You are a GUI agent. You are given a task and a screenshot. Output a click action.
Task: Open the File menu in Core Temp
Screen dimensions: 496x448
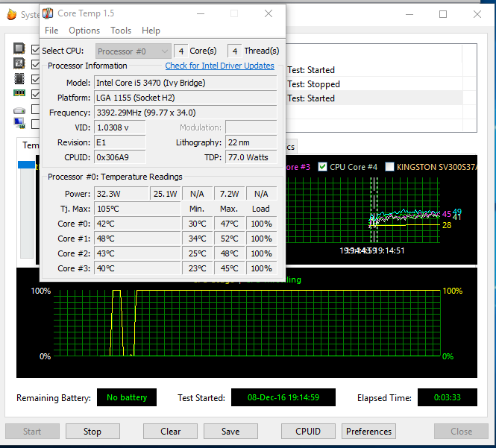click(x=51, y=31)
